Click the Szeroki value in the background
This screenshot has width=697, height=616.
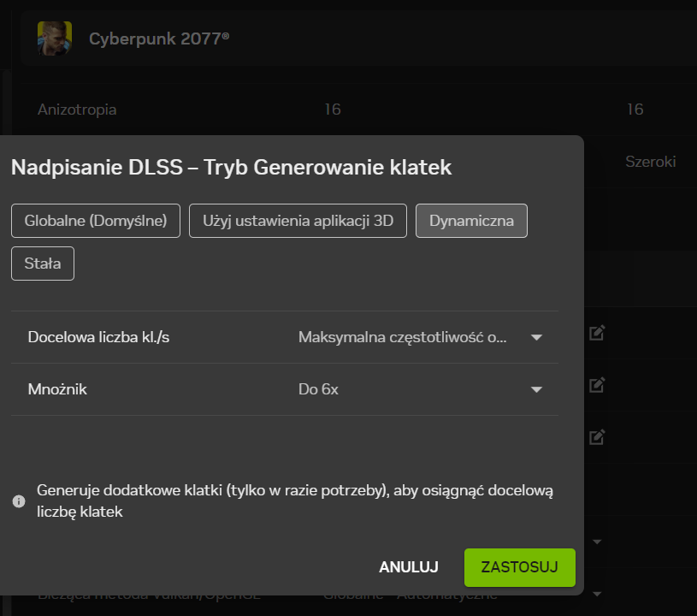click(x=650, y=162)
